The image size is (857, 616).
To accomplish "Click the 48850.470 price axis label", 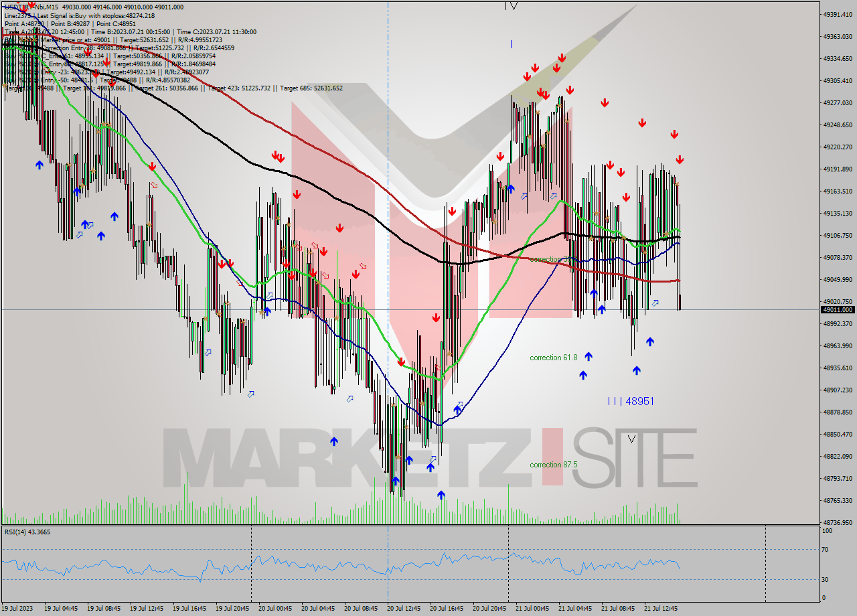I will [x=839, y=434].
